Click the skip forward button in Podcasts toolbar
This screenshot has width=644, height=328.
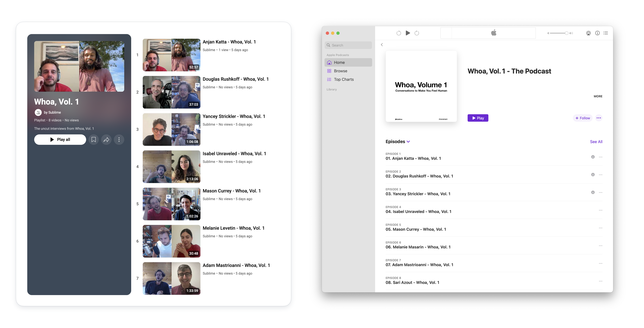(x=417, y=33)
